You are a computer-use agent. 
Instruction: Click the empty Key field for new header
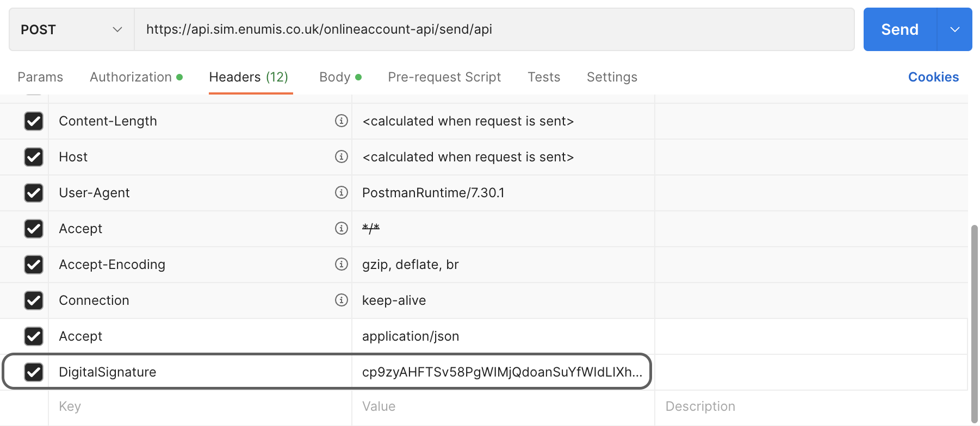199,406
